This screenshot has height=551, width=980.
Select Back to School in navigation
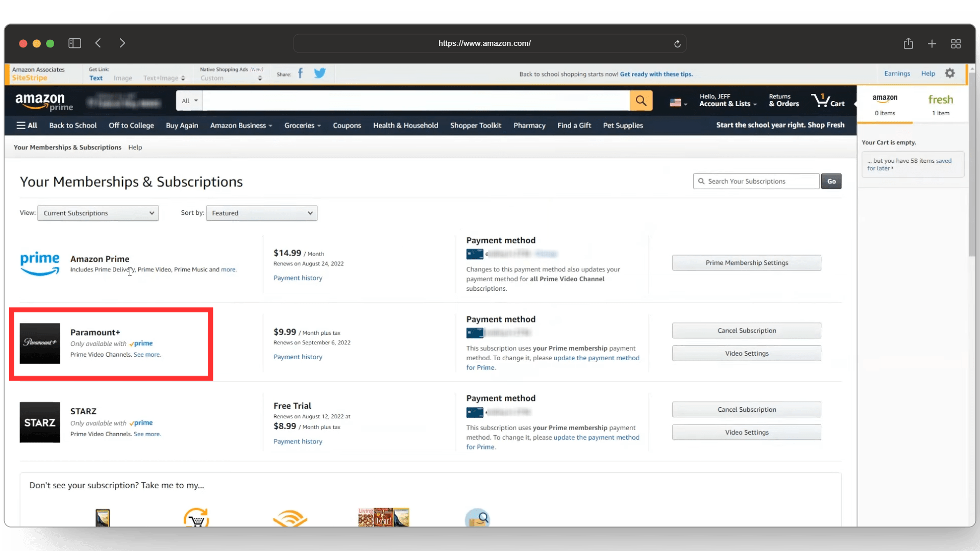(73, 125)
